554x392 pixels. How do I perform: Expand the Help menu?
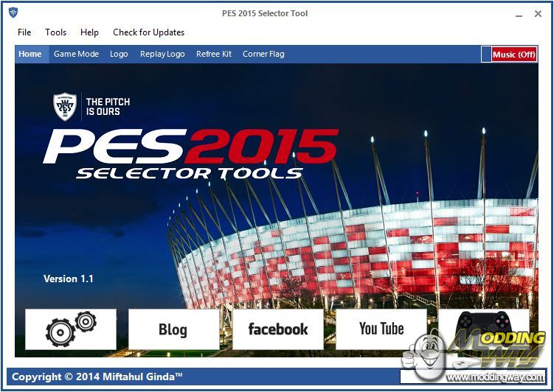(89, 32)
